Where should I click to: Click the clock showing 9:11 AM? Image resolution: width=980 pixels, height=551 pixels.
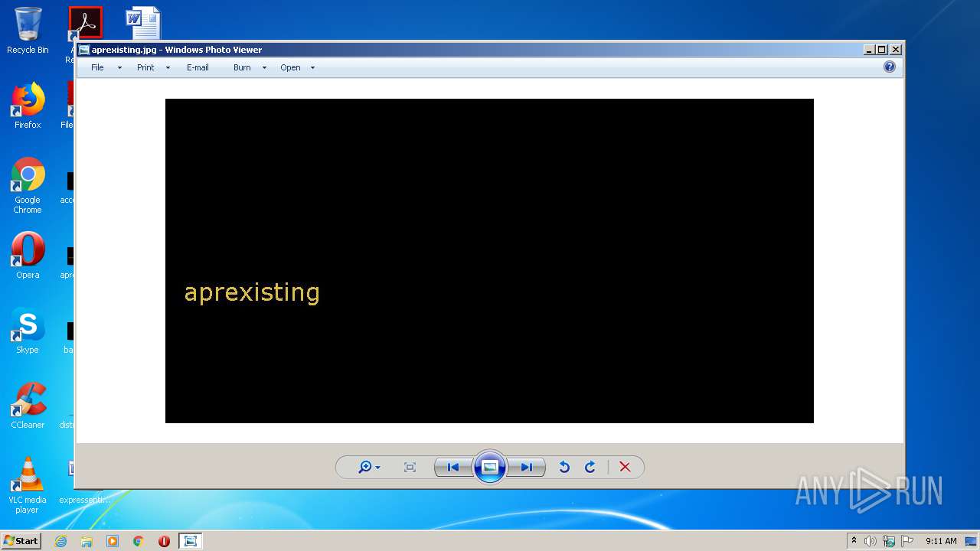(x=941, y=541)
